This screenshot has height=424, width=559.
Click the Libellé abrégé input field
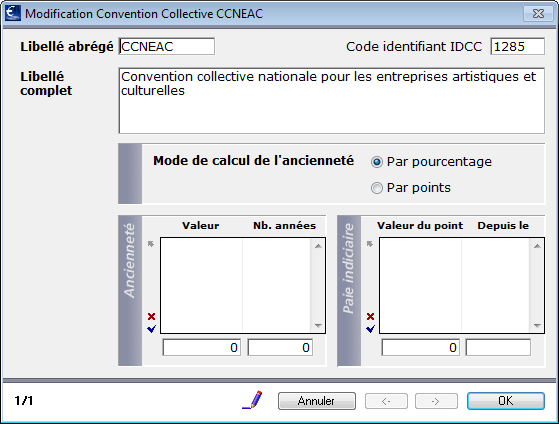166,46
